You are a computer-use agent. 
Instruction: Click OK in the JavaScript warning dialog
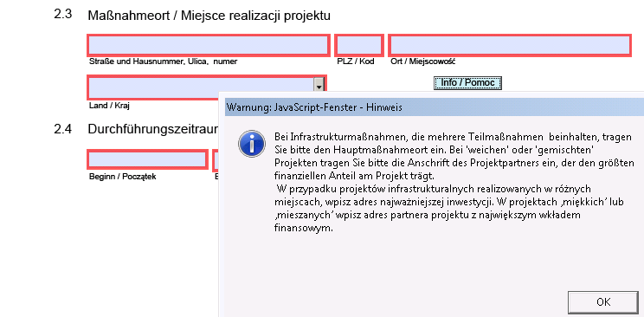coord(603,302)
